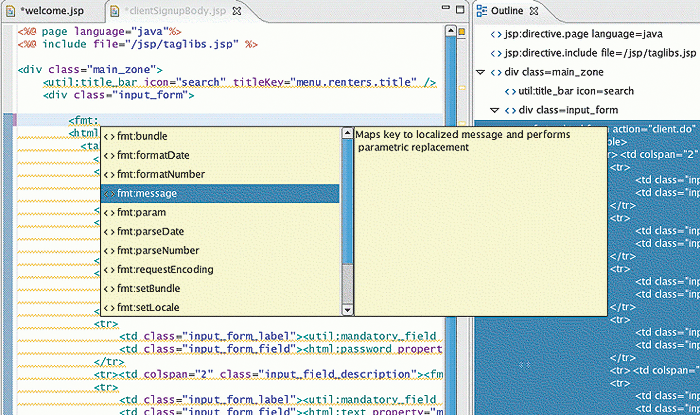This screenshot has width=700, height=415.
Task: Select jsp:directive.page language=java in Outline
Action: [583, 34]
